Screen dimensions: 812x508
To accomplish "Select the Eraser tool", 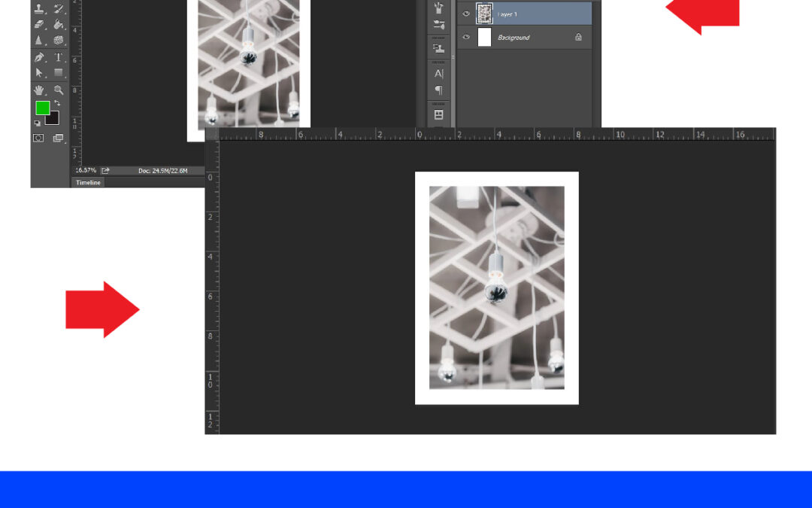I will pyautogui.click(x=39, y=24).
